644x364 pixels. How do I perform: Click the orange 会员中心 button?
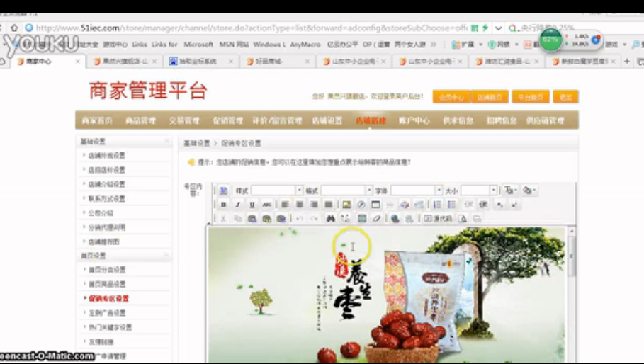(451, 97)
